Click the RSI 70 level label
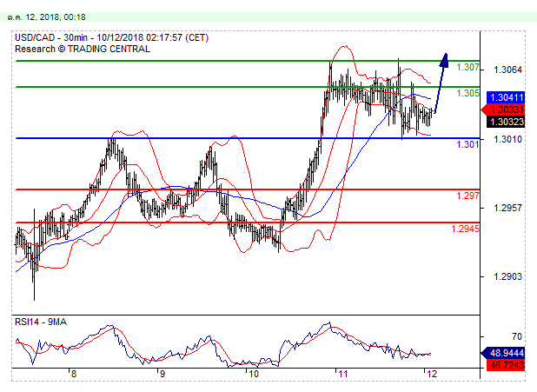The width and height of the screenshot is (537, 392). coord(517,337)
